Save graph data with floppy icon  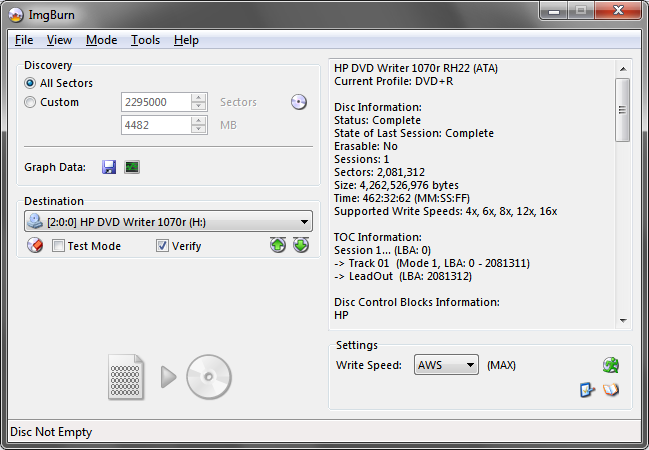coord(109,167)
